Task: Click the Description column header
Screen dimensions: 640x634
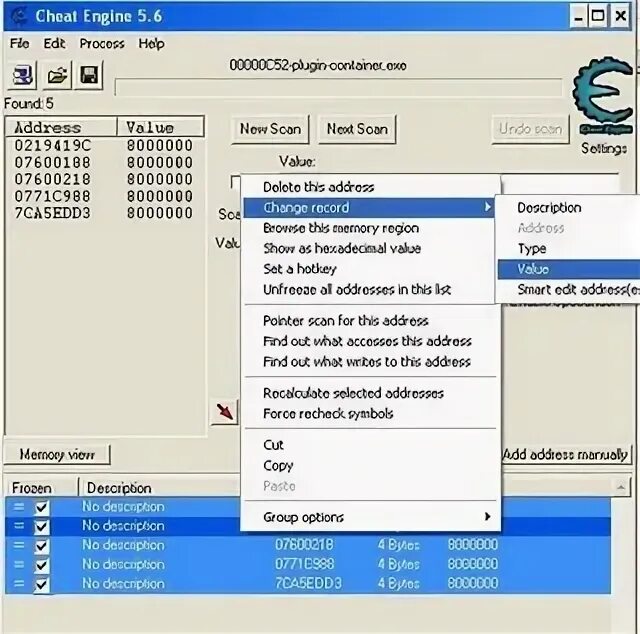Action: tap(159, 487)
